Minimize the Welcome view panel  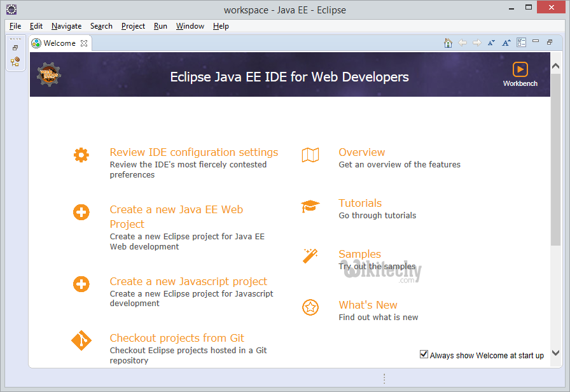(x=536, y=42)
